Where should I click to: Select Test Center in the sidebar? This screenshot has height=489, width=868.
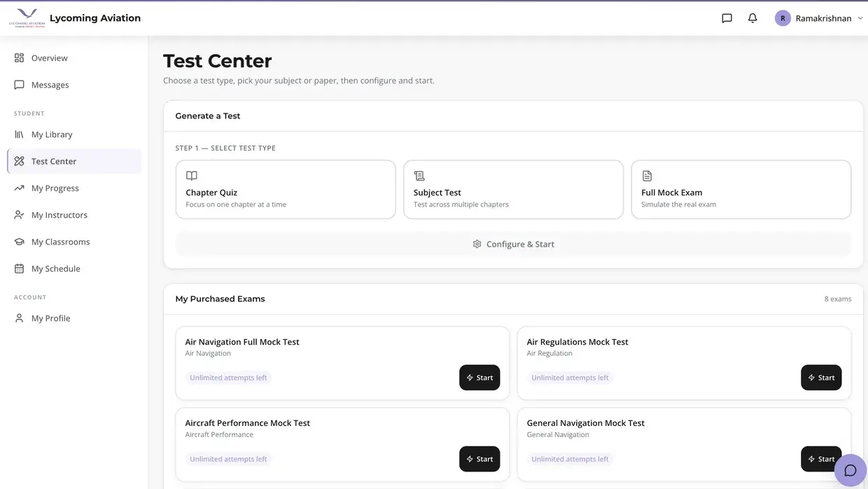tap(74, 161)
